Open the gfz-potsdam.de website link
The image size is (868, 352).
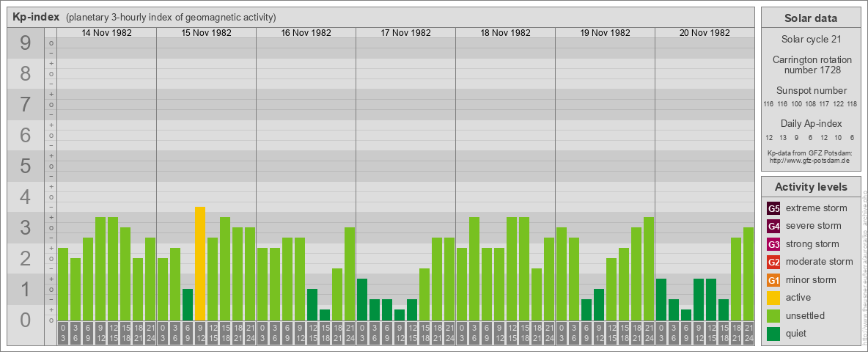coord(810,160)
